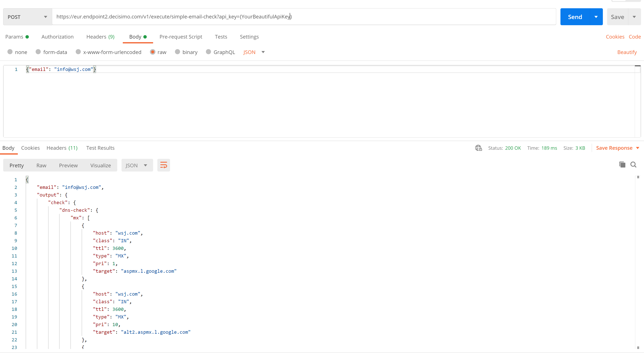This screenshot has width=644, height=353.
Task: Select the none body type radio
Action: [x=10, y=52]
